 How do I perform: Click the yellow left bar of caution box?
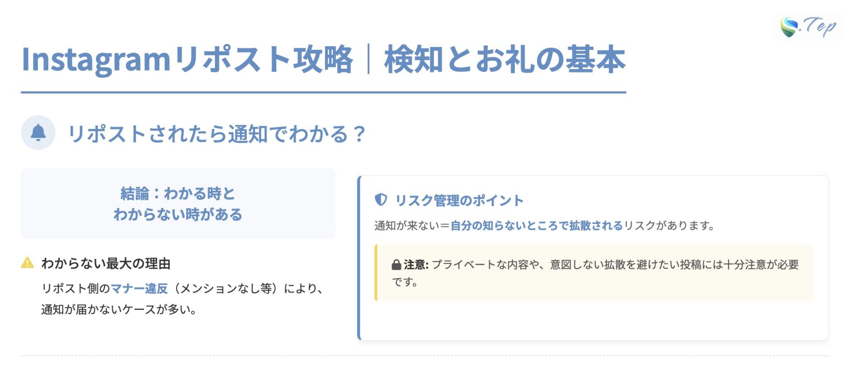point(376,273)
